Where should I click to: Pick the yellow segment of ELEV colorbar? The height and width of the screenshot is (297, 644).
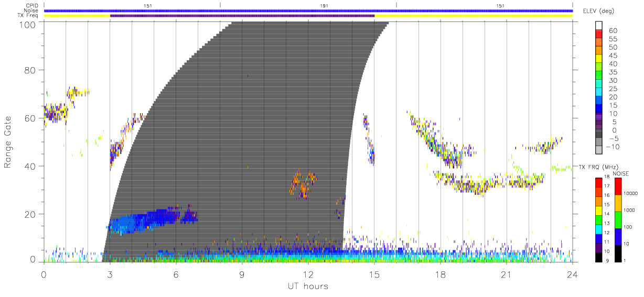pyautogui.click(x=598, y=59)
